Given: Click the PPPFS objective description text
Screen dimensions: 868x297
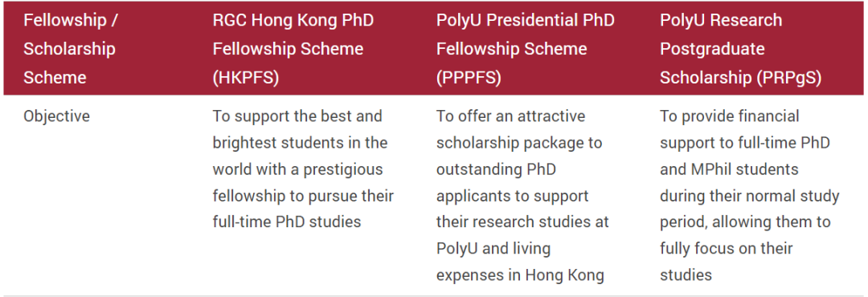Looking at the screenshot, I should coord(522,195).
